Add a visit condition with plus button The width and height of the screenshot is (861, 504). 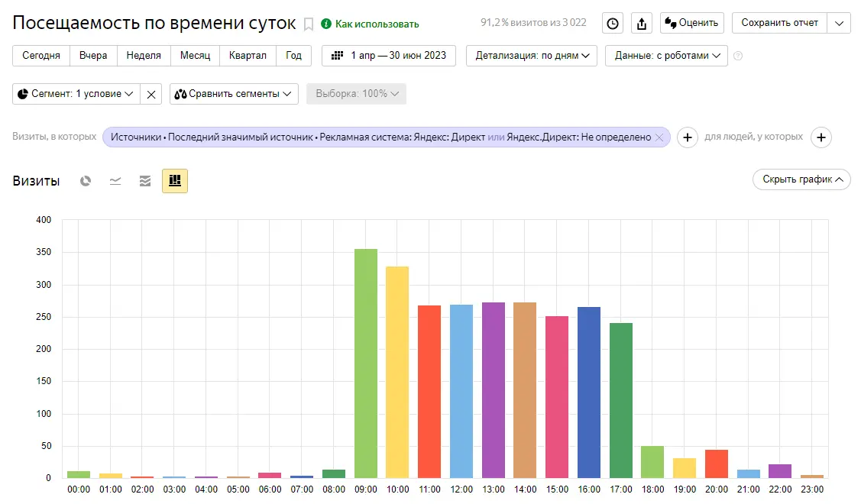688,137
